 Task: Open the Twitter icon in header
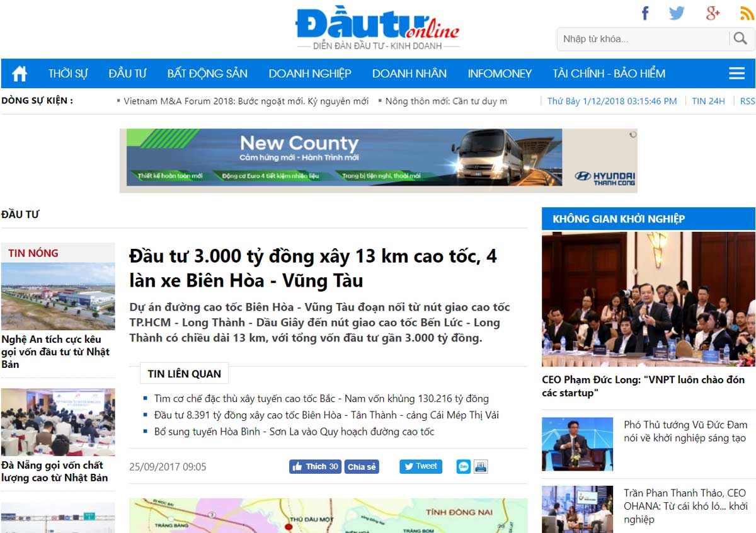point(677,13)
